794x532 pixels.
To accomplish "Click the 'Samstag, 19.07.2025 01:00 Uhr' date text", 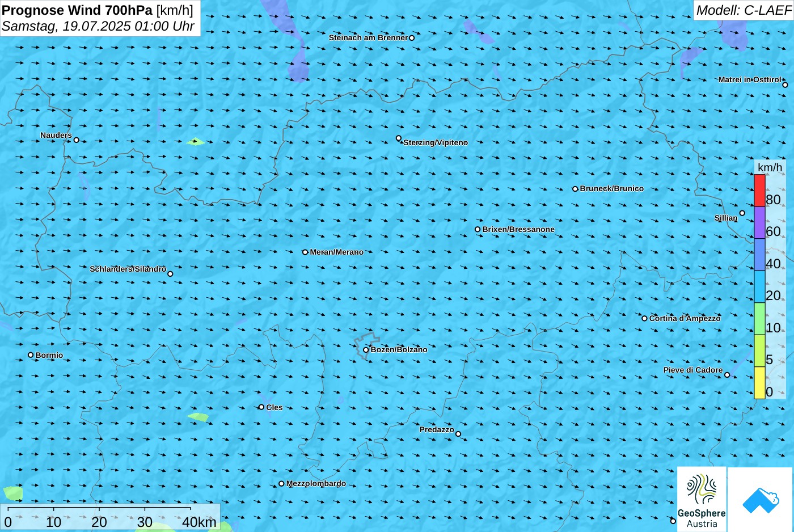I will coord(98,26).
